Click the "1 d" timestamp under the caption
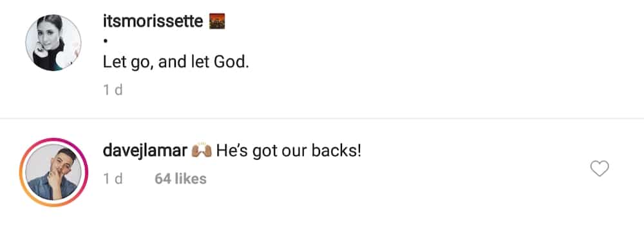This screenshot has width=644, height=232. [113, 90]
